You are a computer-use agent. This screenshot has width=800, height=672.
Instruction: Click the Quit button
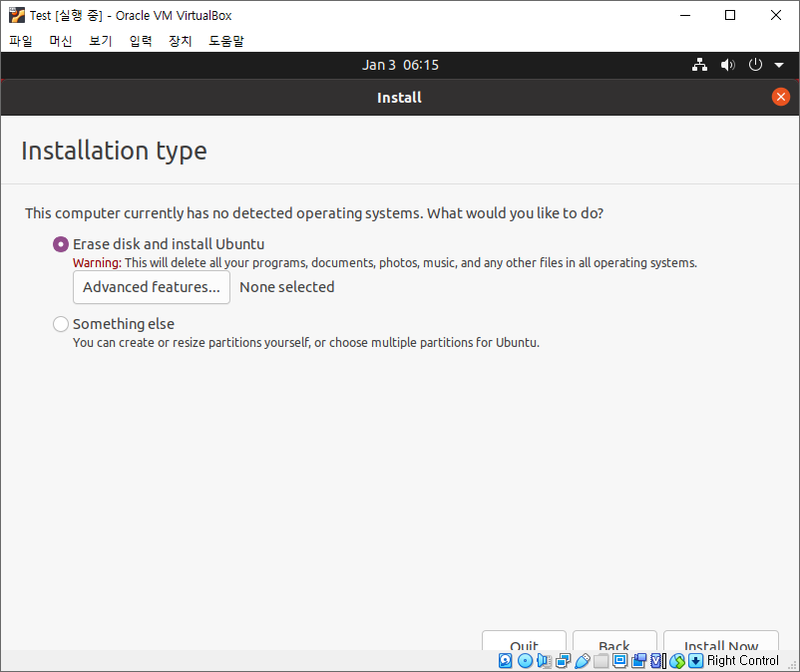click(524, 641)
